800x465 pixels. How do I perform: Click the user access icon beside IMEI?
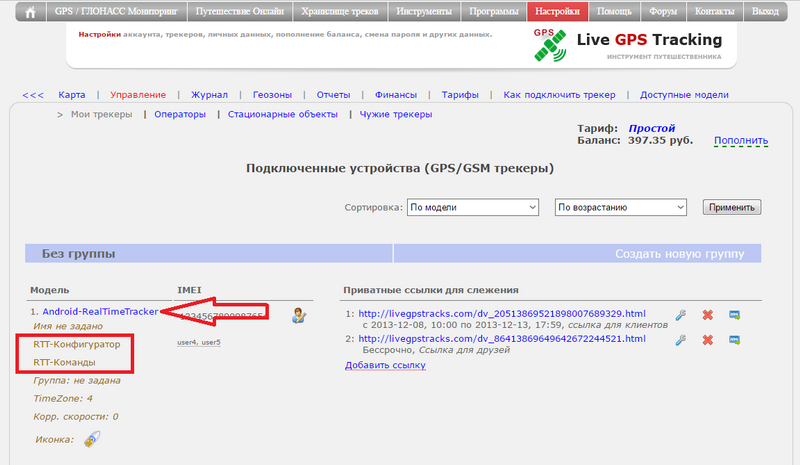298,316
